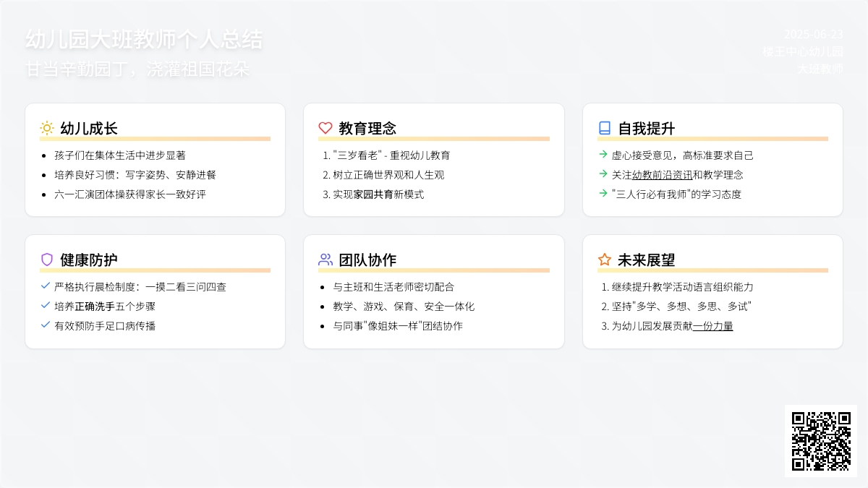This screenshot has height=488, width=868.
Task: Click the line 六一汇演团体操获得家长一致好评
Action: tap(130, 194)
